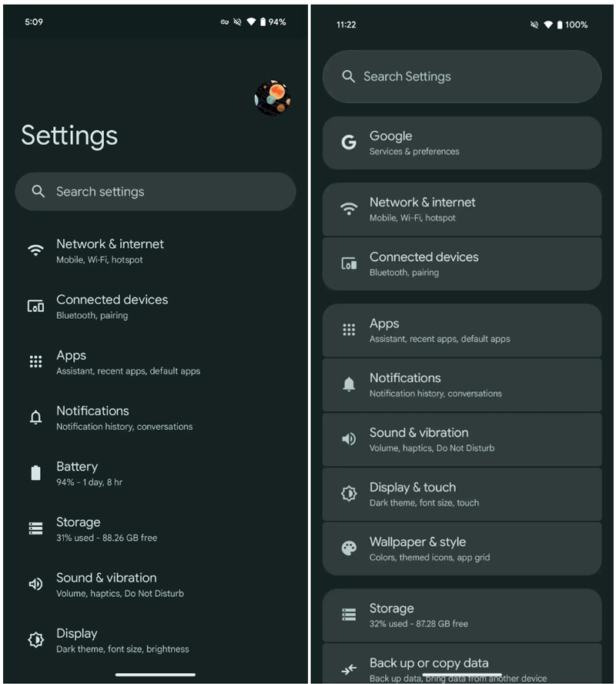Open Google Services & preferences
Image resolution: width=616 pixels, height=684 pixels.
(462, 143)
